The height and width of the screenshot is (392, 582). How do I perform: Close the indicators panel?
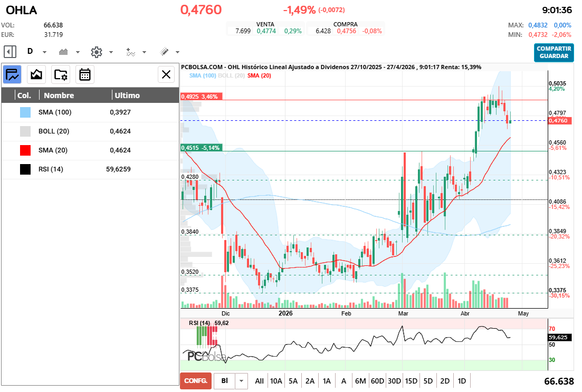(x=166, y=74)
